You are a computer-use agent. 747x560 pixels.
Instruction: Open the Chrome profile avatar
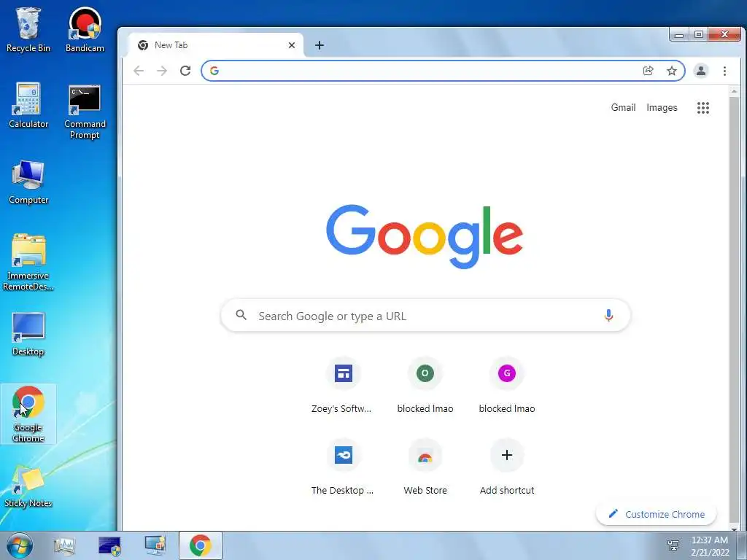701,71
